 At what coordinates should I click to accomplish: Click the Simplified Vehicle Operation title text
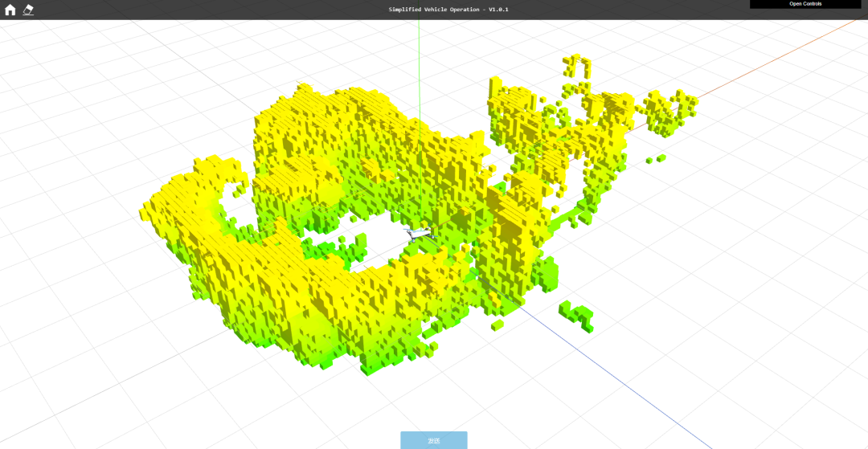click(x=448, y=10)
